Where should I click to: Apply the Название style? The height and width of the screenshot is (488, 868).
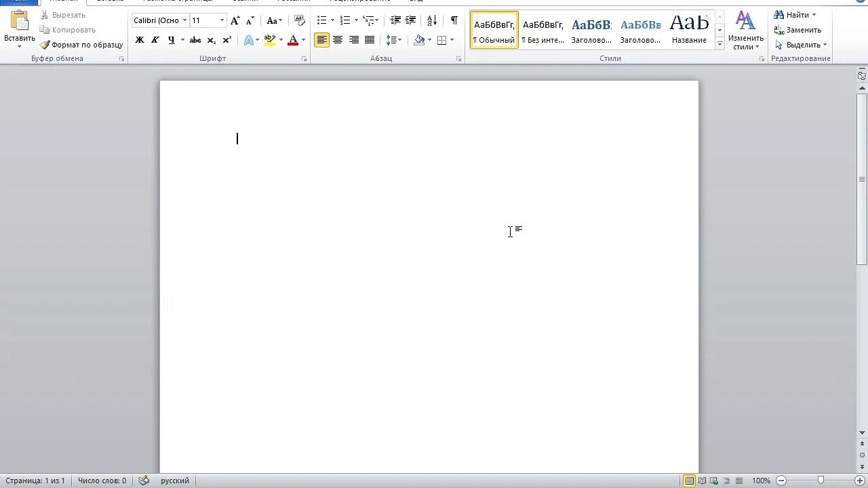(689, 30)
